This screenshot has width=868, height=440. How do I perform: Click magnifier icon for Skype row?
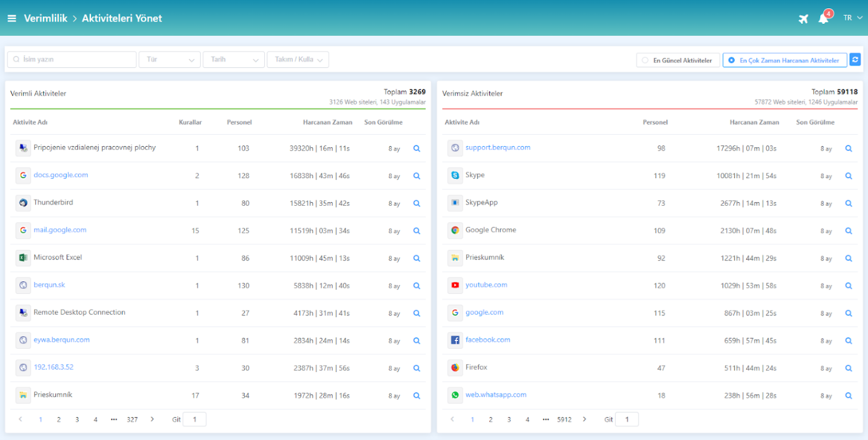tap(849, 176)
